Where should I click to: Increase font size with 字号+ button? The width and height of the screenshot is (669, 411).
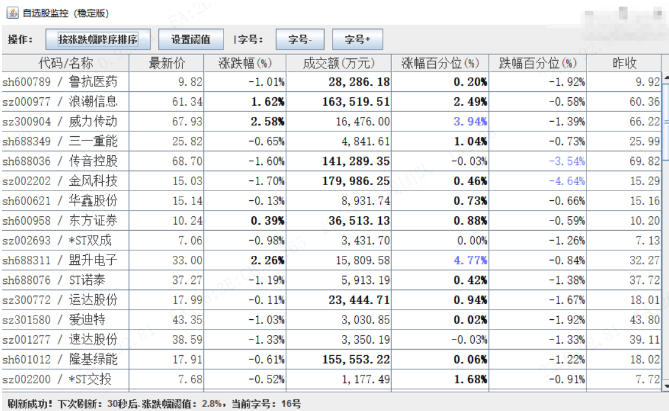click(358, 40)
